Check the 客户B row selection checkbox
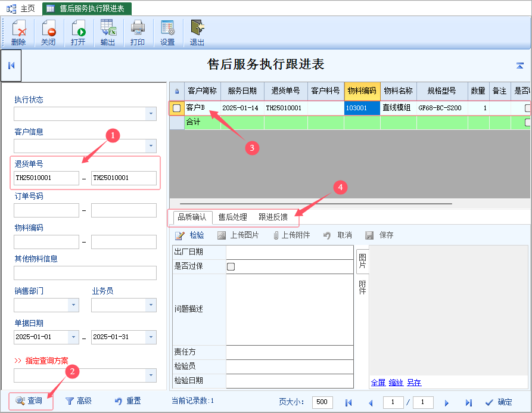 pyautogui.click(x=177, y=108)
